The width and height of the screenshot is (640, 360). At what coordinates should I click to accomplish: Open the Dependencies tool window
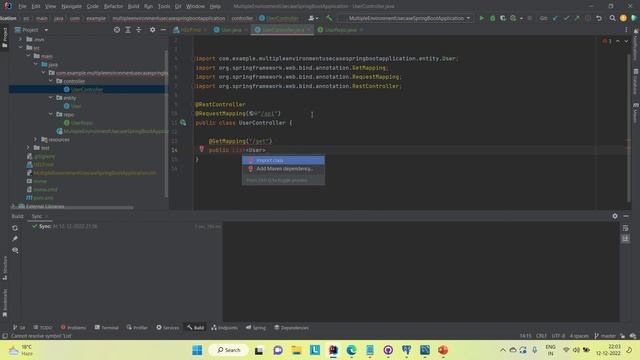(291, 327)
